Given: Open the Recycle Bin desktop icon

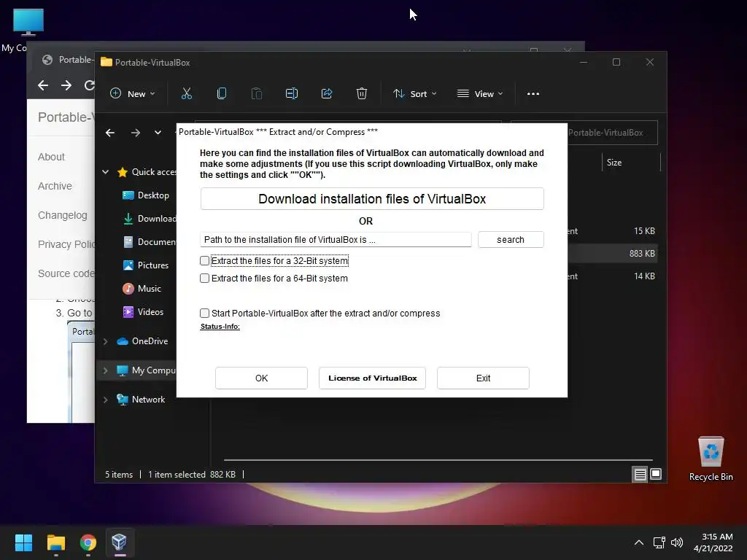Looking at the screenshot, I should click(711, 459).
